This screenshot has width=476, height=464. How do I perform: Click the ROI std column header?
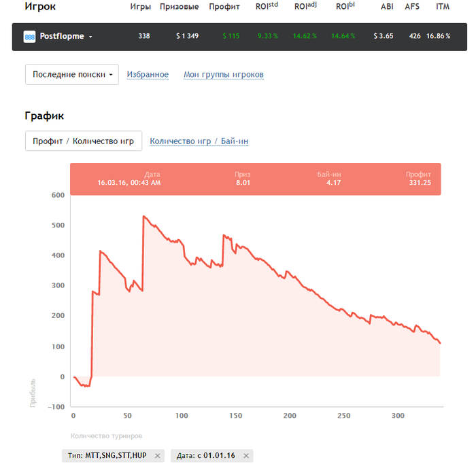pos(267,7)
